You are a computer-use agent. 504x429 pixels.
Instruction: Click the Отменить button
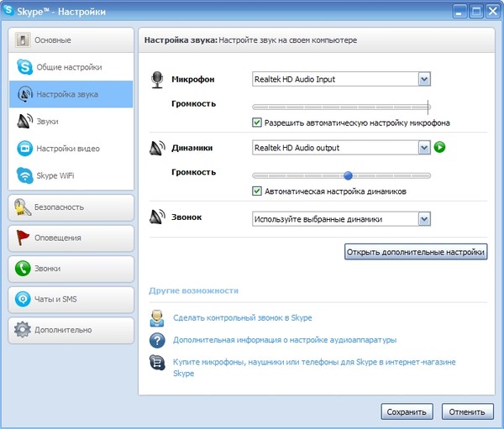click(x=467, y=411)
